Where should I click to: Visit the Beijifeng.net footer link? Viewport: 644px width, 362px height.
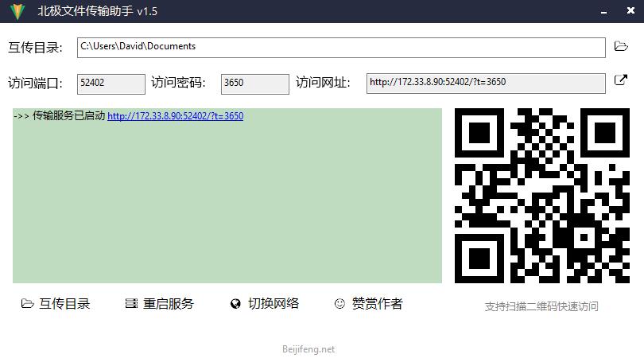(308, 349)
